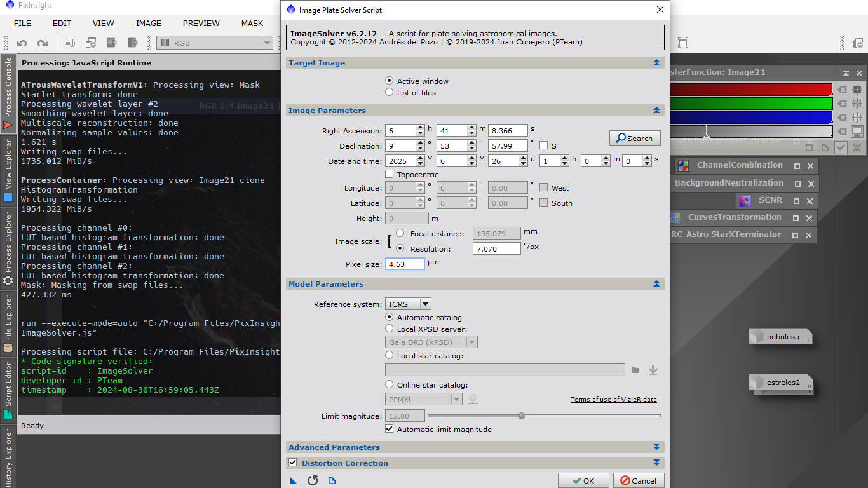Open the View Explorer side tab

[x=8, y=170]
